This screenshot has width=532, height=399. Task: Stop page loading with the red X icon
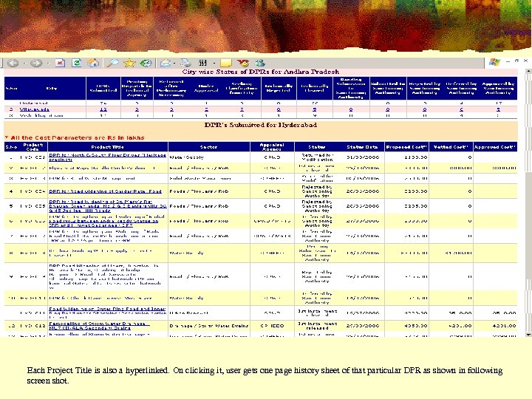[x=60, y=63]
